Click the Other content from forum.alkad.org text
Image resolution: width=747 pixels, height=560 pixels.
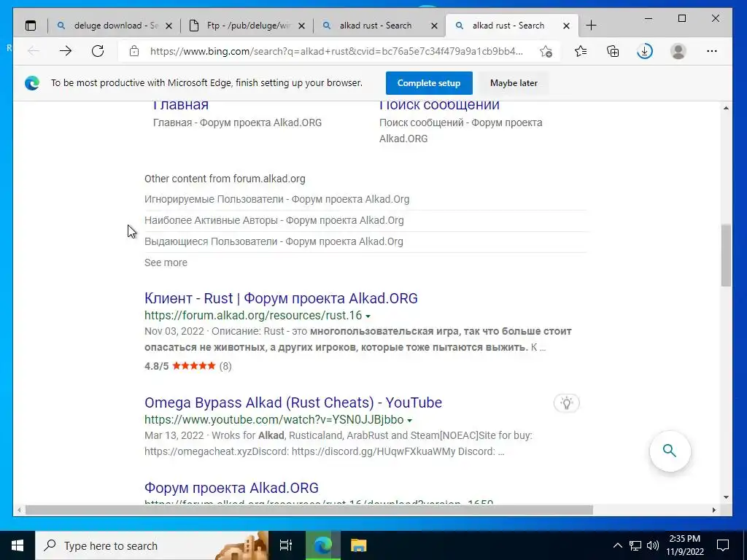coord(225,179)
